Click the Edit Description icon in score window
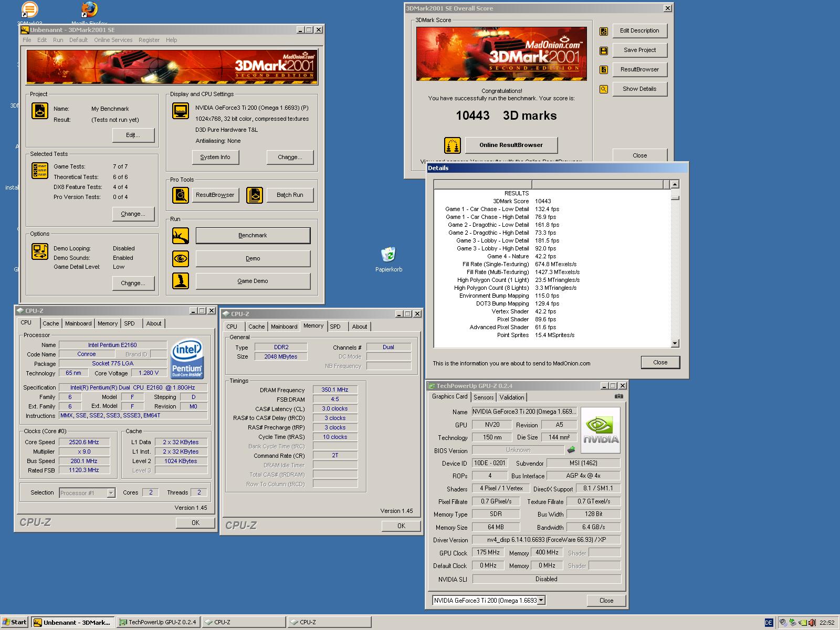840x630 pixels. point(604,31)
